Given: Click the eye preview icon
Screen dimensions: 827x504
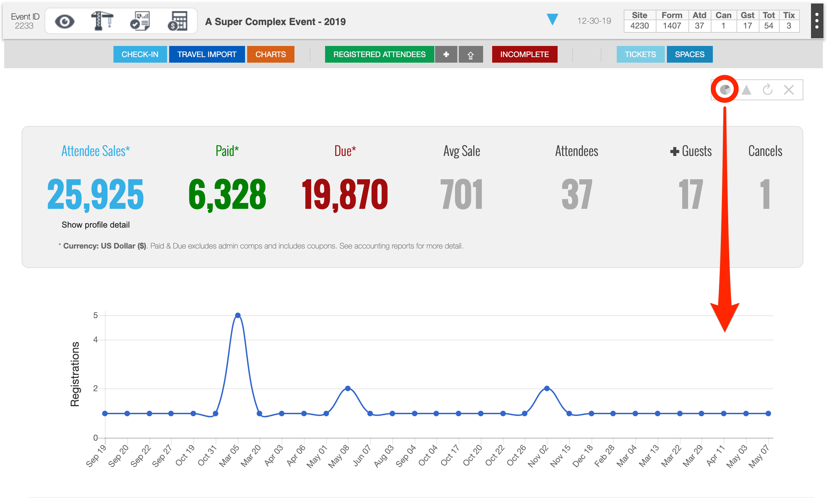Looking at the screenshot, I should [x=64, y=22].
